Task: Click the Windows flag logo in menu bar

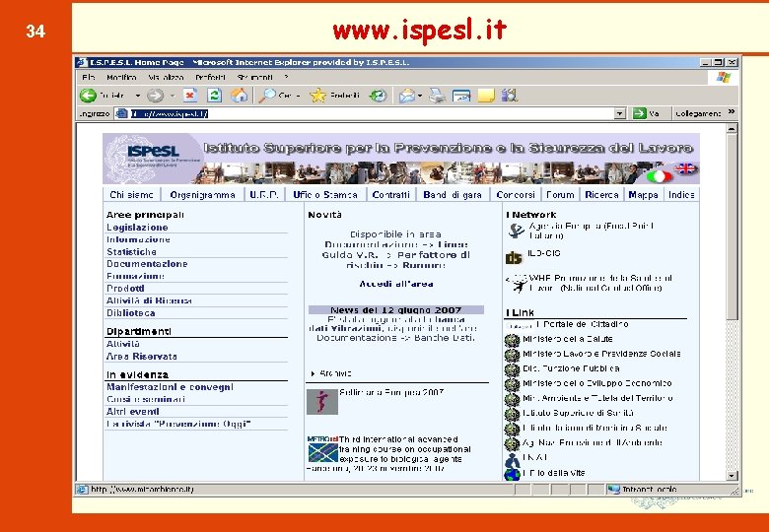Action: [724, 78]
